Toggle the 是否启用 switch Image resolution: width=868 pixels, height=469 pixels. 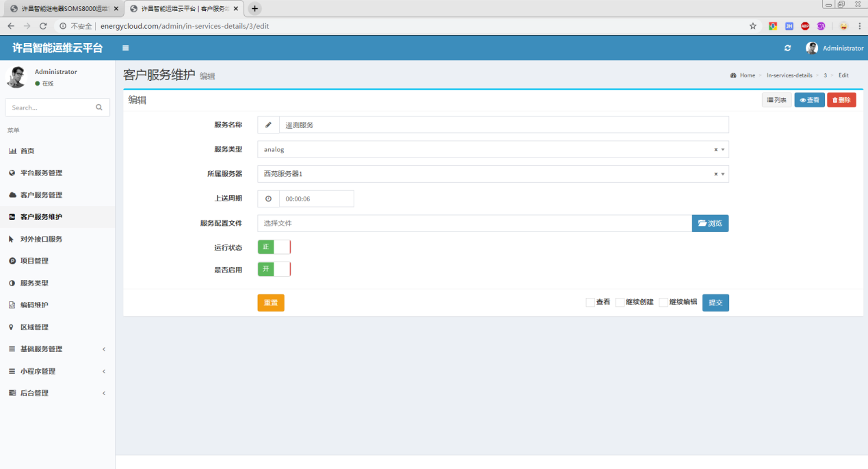pos(274,269)
